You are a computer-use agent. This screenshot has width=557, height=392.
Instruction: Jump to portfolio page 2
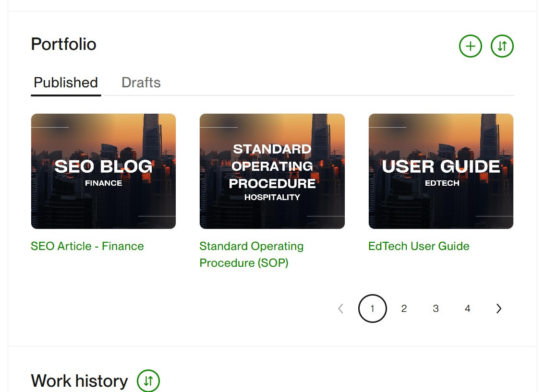404,309
